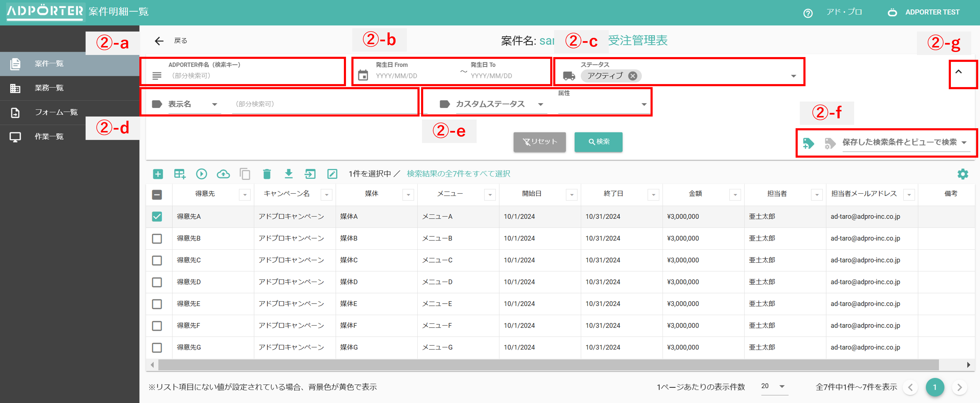
Task: Open 作業一覧 in sidebar
Action: point(70,137)
